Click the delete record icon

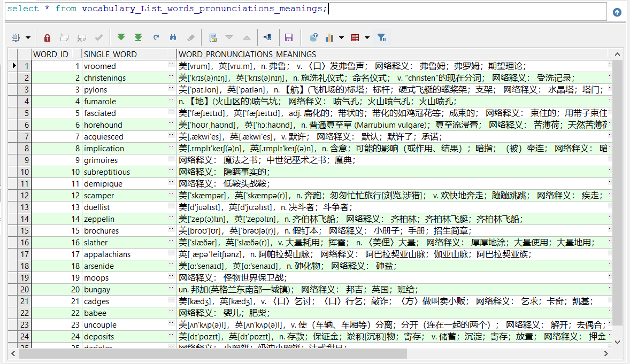[82, 38]
